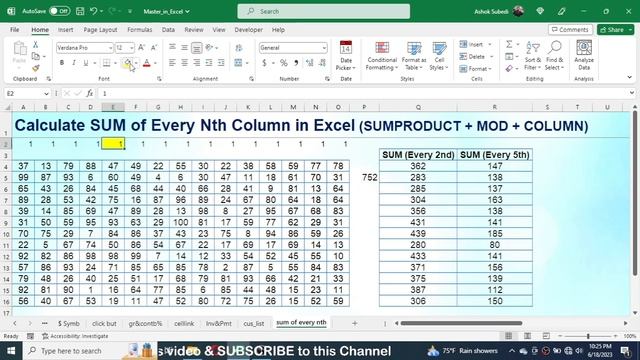Click the Comments button

point(570,30)
